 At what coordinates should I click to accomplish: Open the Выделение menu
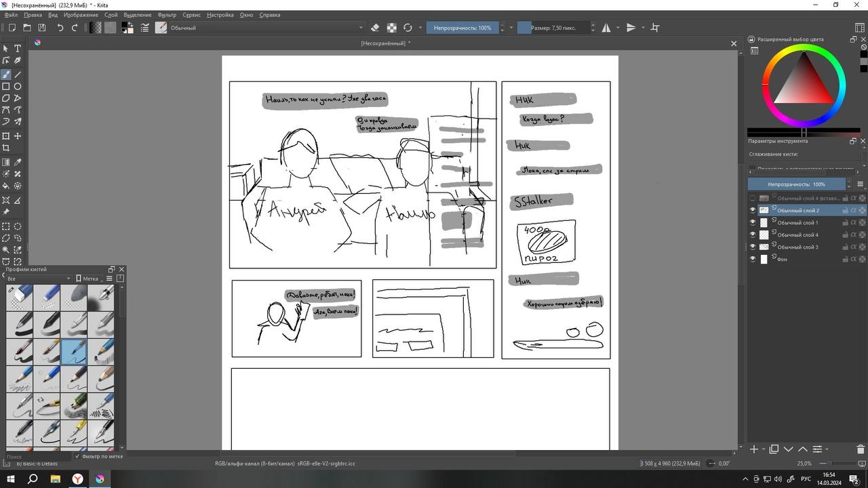[x=138, y=14]
